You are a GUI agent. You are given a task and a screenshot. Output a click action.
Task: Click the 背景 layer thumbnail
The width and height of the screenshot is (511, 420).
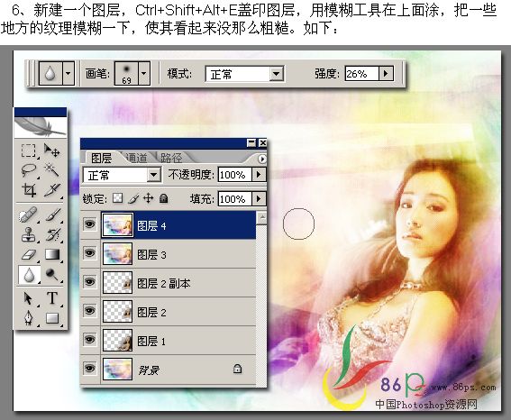(x=118, y=369)
